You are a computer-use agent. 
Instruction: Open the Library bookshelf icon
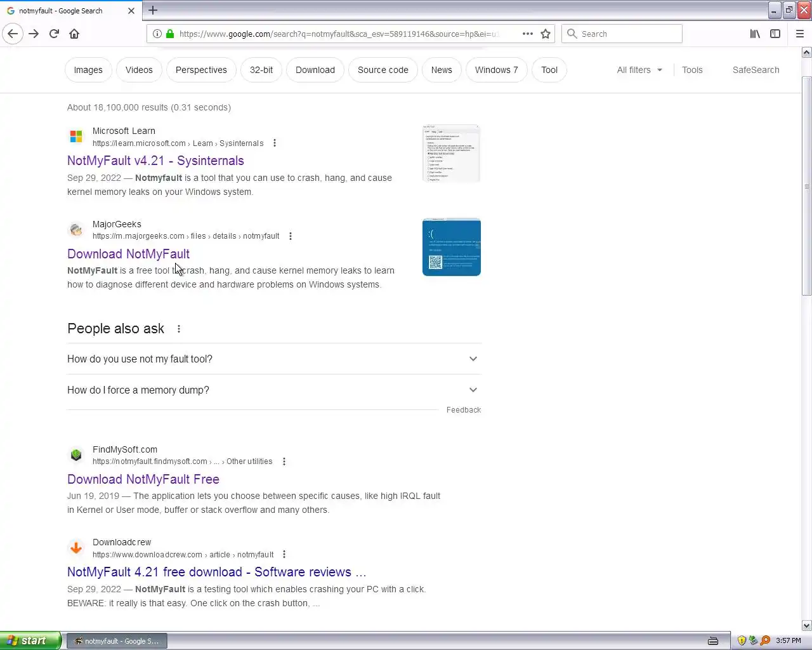tap(755, 34)
